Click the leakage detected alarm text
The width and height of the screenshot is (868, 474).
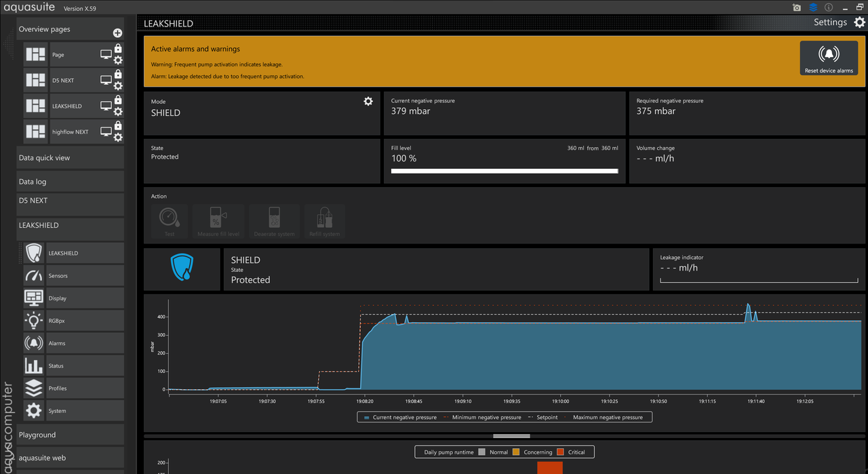[228, 77]
